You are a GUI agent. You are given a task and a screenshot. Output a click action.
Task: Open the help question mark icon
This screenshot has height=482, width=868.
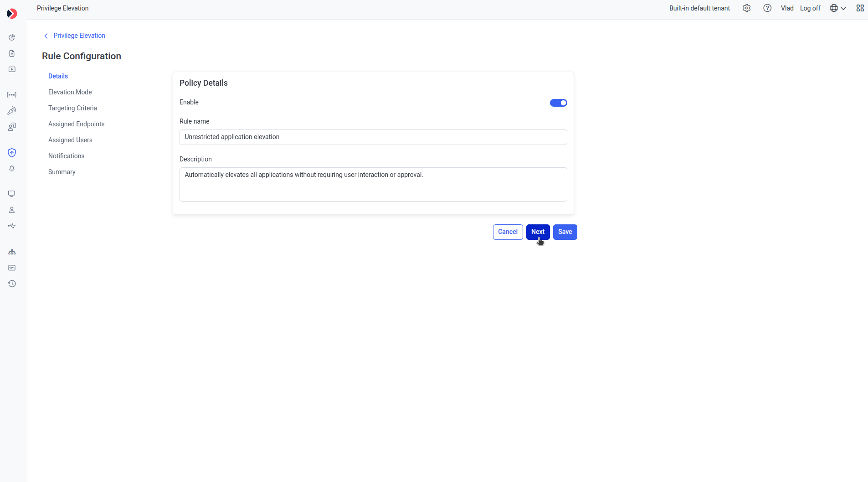[767, 8]
